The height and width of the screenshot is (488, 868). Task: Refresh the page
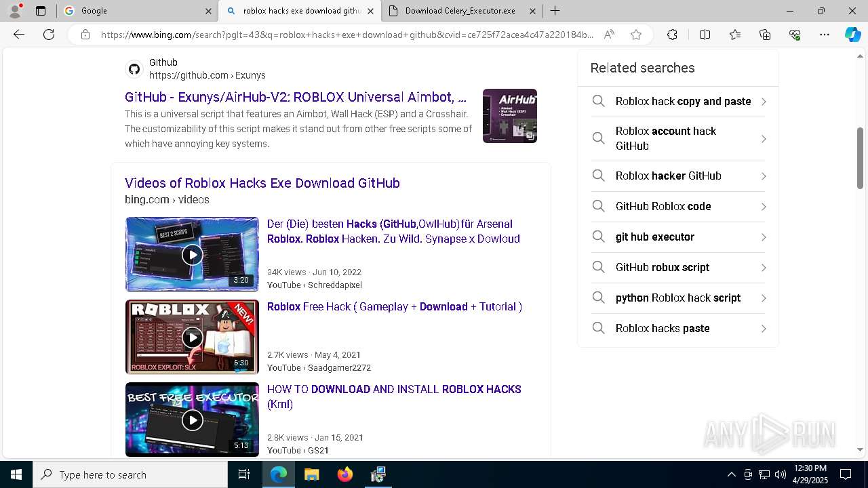coord(49,35)
